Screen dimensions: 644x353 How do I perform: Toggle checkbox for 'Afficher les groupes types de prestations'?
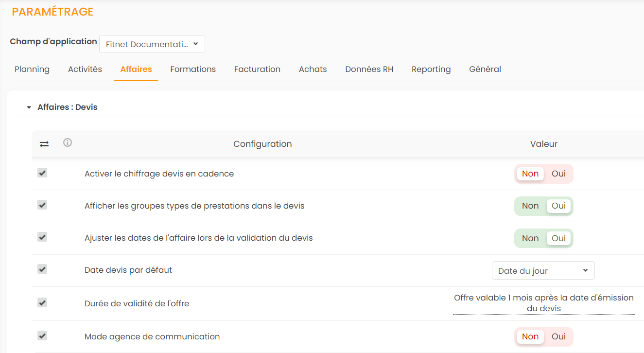click(42, 205)
